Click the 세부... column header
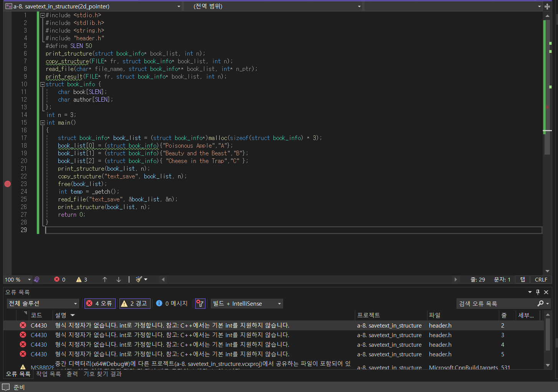The image size is (558, 392). click(528, 315)
